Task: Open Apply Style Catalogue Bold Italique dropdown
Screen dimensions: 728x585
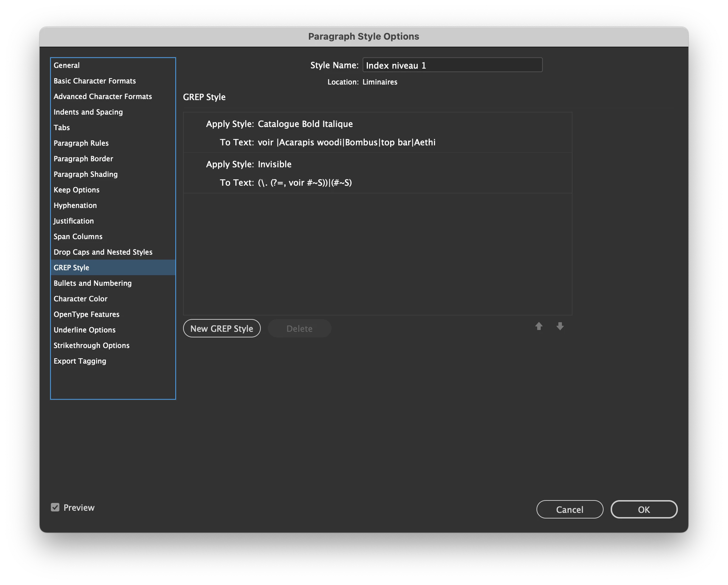Action: pyautogui.click(x=305, y=124)
